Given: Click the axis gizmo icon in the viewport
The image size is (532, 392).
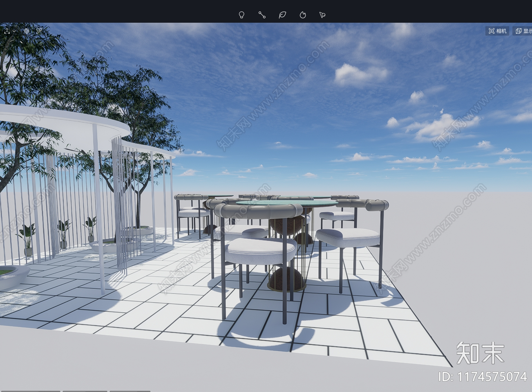Looking at the screenshot, I should (x=7, y=31).
